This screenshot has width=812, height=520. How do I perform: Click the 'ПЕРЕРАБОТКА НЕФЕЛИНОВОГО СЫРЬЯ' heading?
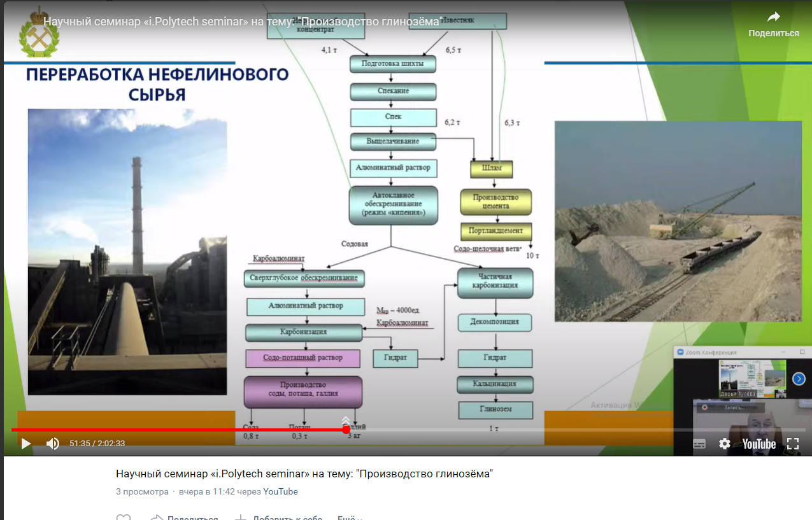tap(157, 85)
